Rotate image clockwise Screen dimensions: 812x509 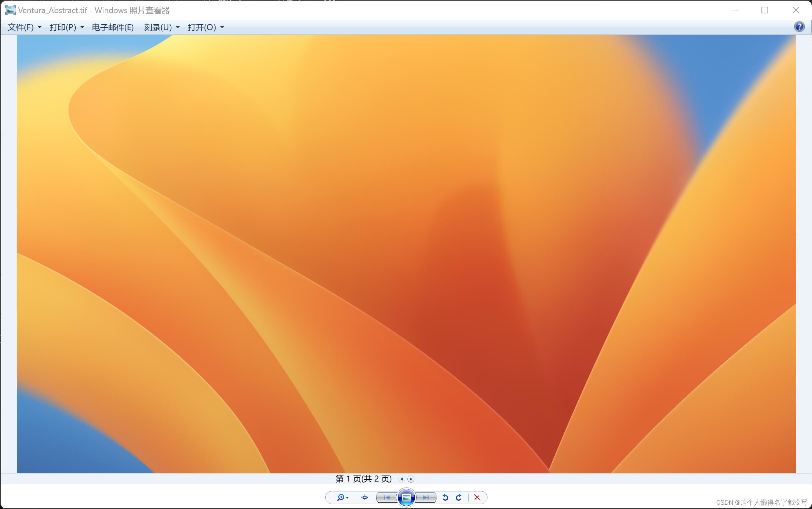pyautogui.click(x=459, y=497)
